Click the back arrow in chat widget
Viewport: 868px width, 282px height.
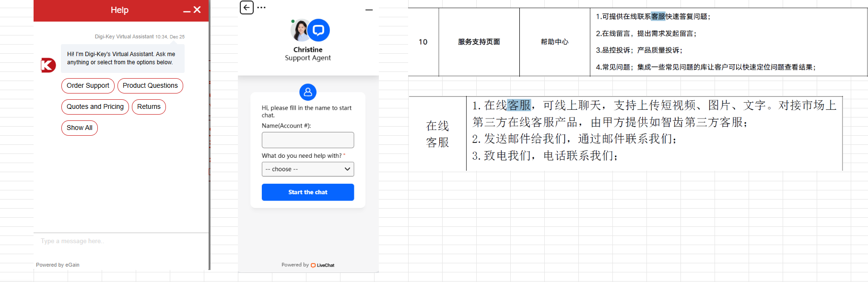(246, 8)
